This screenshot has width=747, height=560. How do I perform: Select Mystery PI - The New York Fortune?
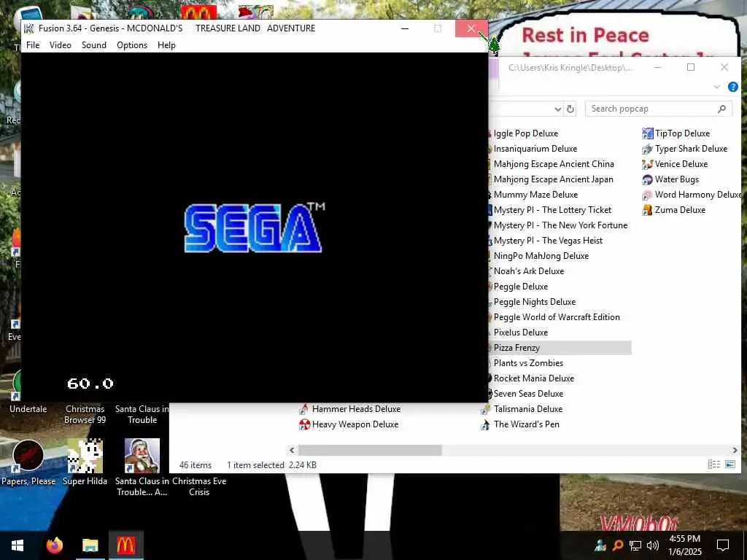[560, 225]
